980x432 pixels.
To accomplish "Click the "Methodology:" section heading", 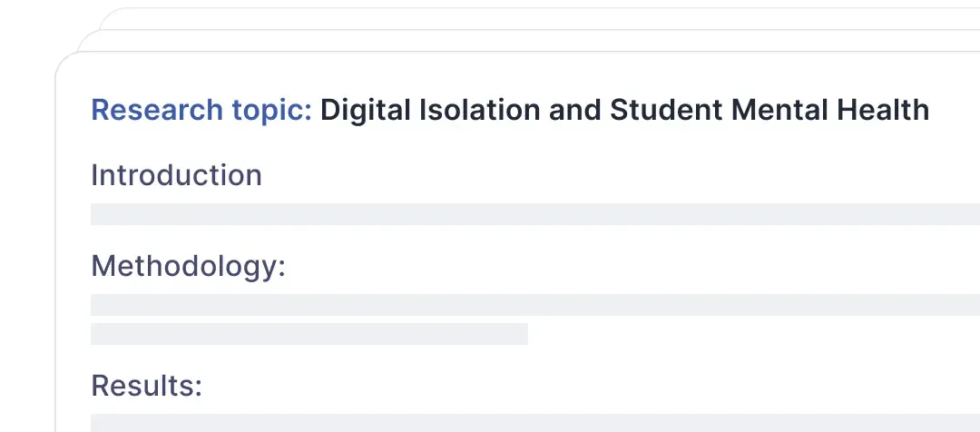I will [x=188, y=267].
